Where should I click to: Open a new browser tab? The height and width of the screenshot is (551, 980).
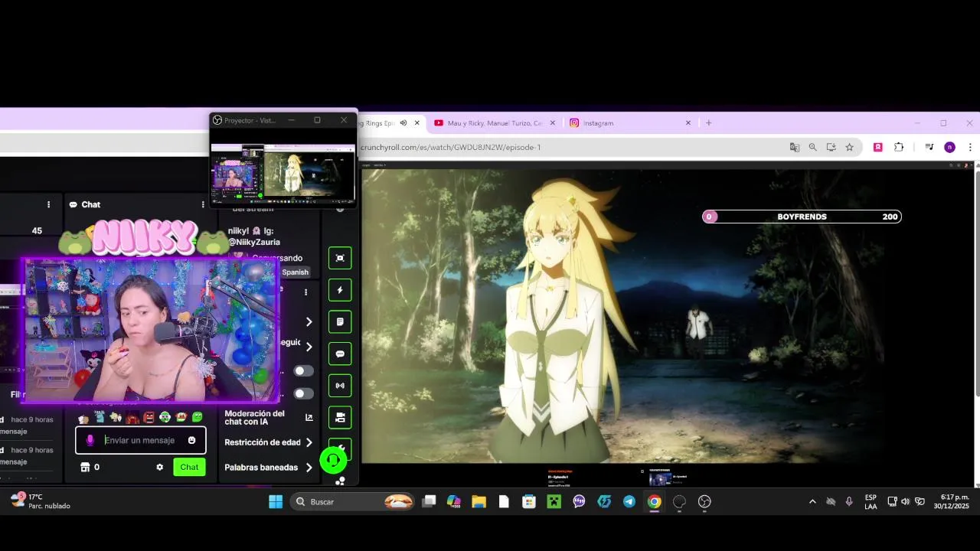point(708,122)
